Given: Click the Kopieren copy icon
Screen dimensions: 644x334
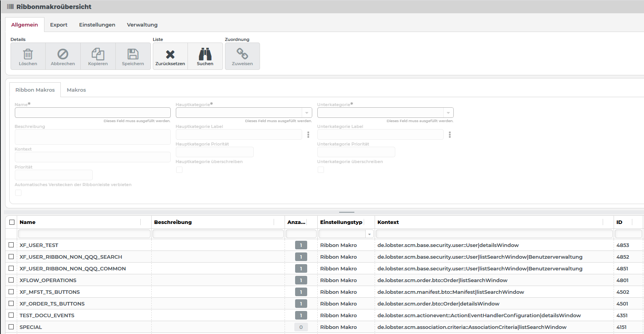Looking at the screenshot, I should (x=98, y=54).
